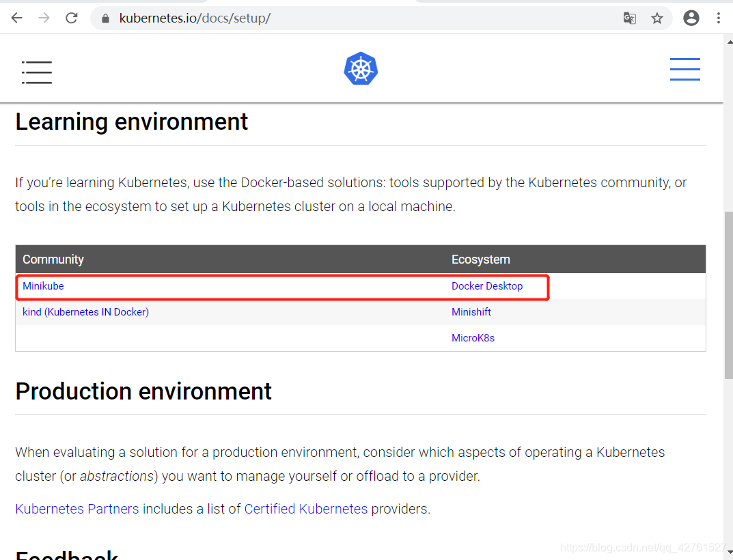The width and height of the screenshot is (733, 560).
Task: Open the Chrome three-dot menu
Action: point(719,18)
